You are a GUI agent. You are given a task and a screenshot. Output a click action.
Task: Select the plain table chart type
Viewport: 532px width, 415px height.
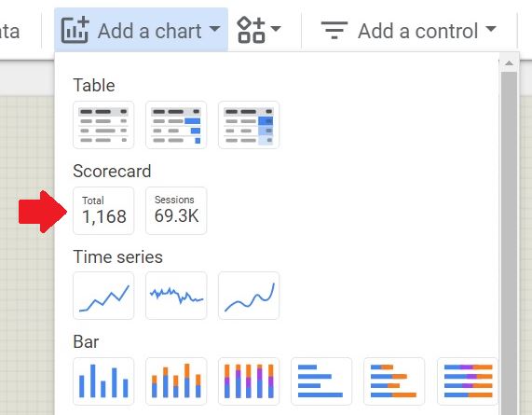pyautogui.click(x=103, y=125)
